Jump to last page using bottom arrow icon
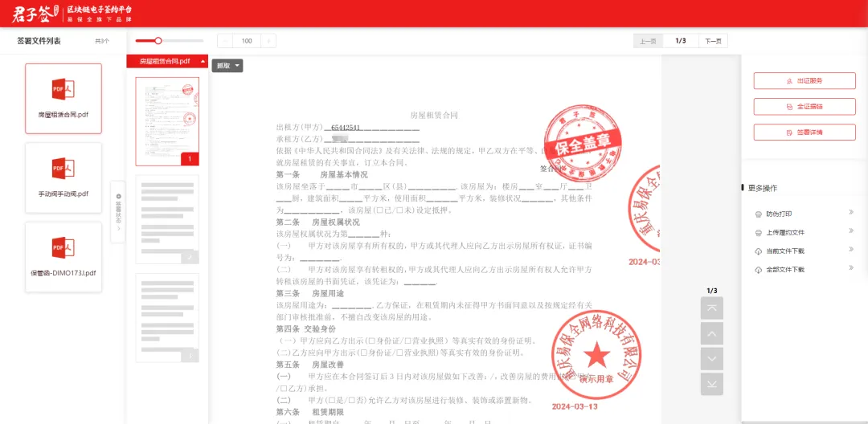The width and height of the screenshot is (868, 424). click(712, 384)
